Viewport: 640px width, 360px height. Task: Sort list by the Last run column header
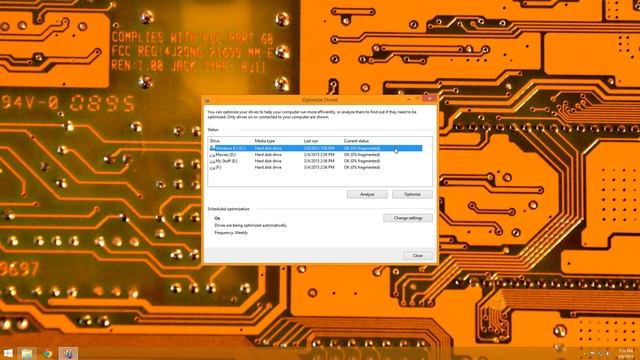point(311,141)
